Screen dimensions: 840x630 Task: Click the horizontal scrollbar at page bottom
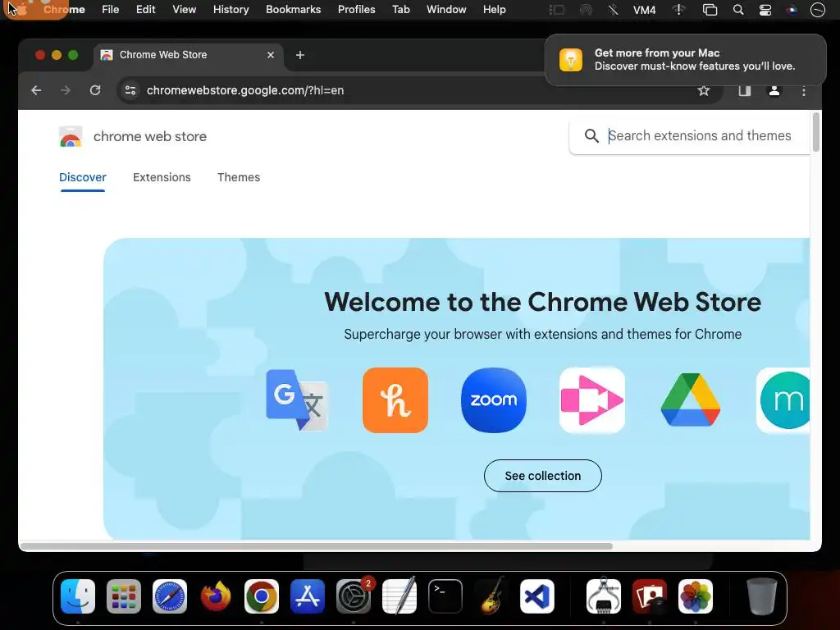[316, 546]
